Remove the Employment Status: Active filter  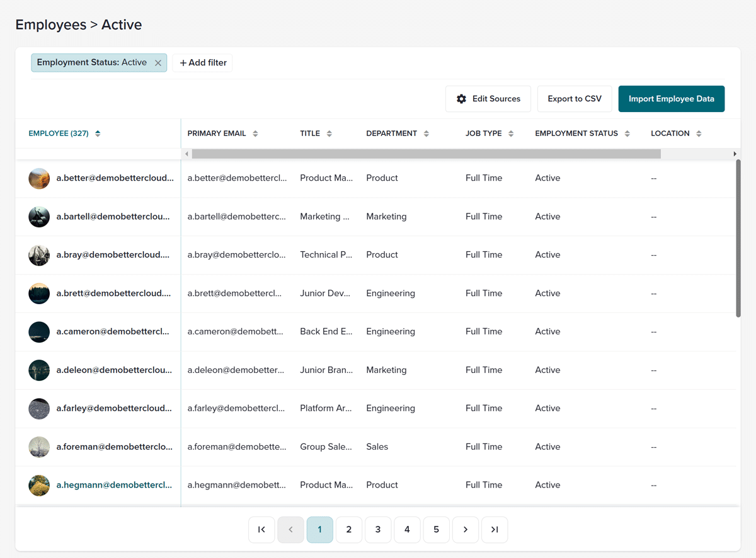(x=158, y=63)
